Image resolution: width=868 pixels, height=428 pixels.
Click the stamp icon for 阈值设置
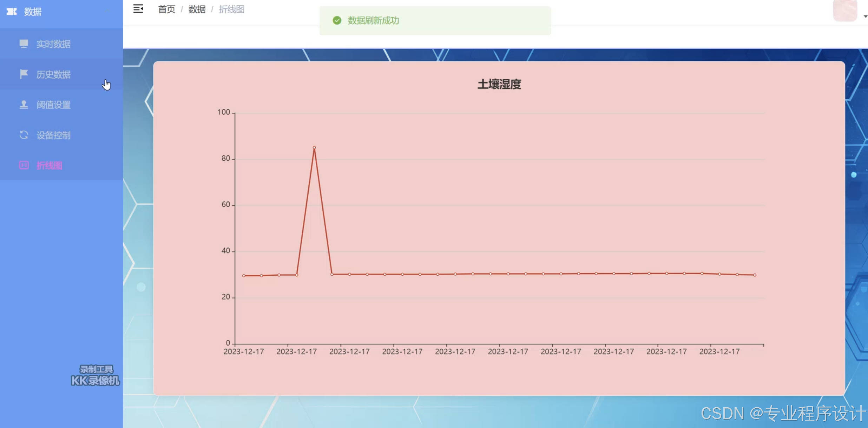click(x=24, y=105)
